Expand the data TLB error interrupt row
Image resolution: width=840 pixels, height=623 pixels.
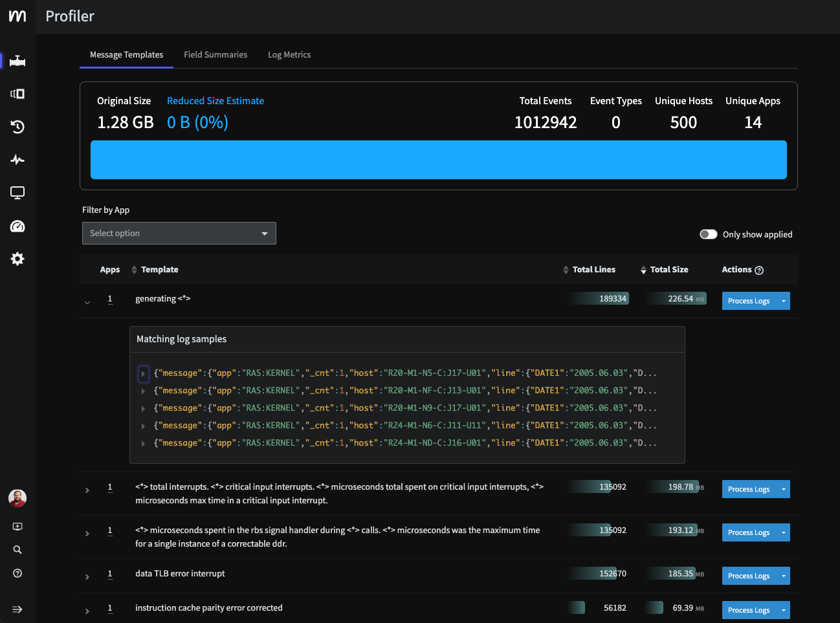coord(87,576)
